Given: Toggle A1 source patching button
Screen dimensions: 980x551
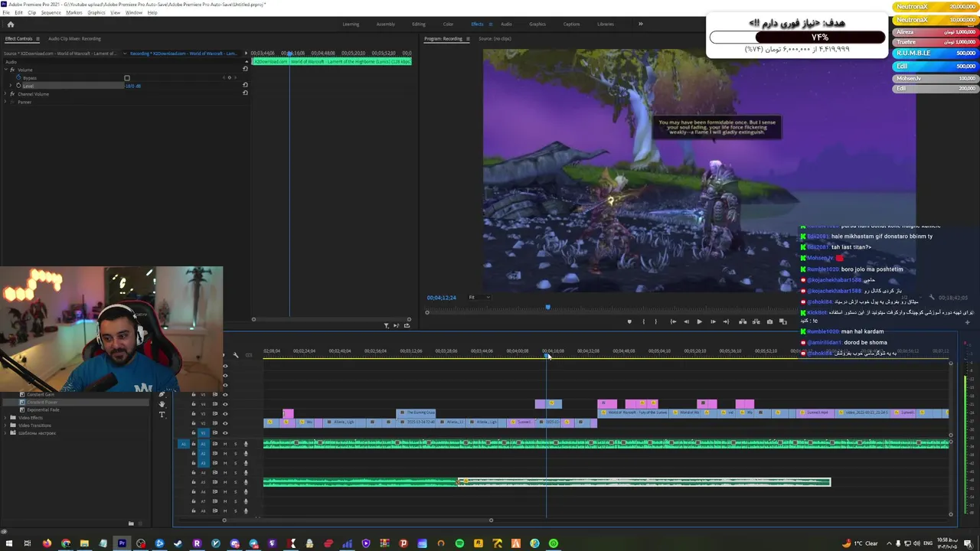Looking at the screenshot, I should tap(184, 444).
